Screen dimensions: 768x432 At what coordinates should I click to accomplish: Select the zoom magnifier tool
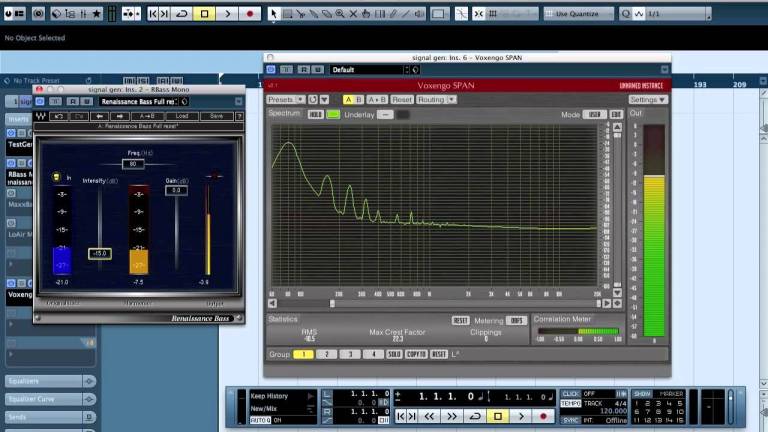(x=340, y=14)
